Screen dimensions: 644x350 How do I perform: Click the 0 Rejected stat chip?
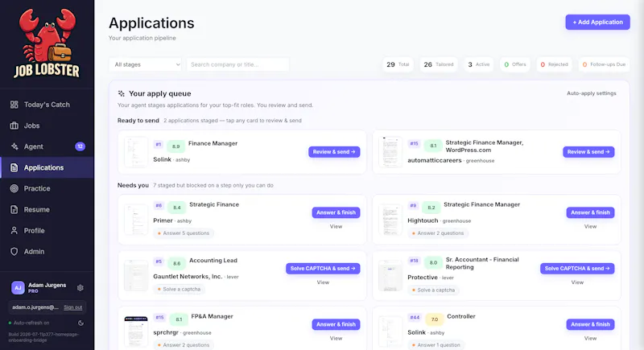[x=554, y=64]
